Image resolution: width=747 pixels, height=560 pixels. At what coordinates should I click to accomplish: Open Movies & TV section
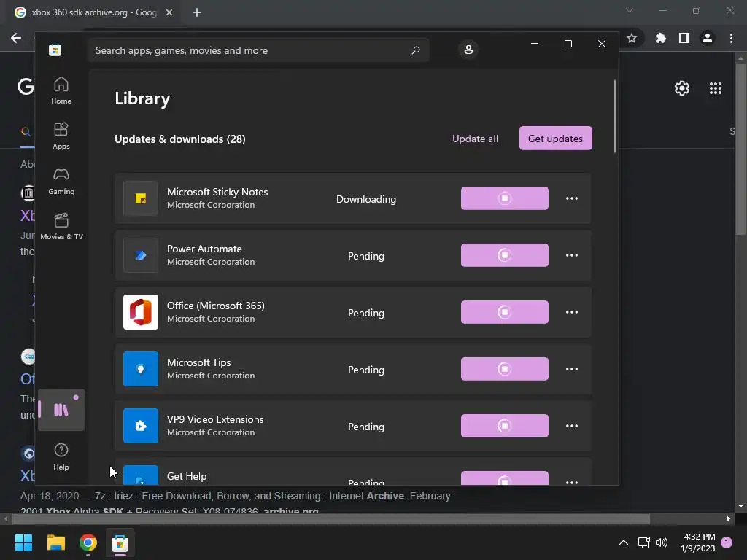pos(61,226)
